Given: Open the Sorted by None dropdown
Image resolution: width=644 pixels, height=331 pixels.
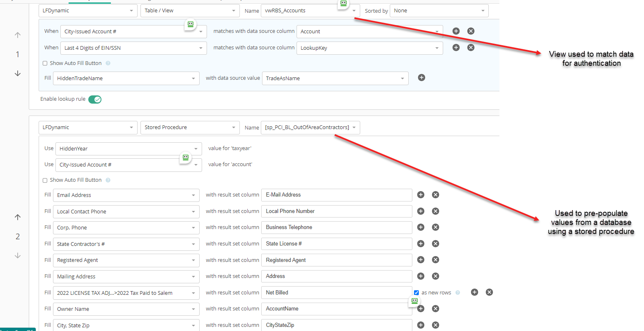Looking at the screenshot, I should [439, 11].
